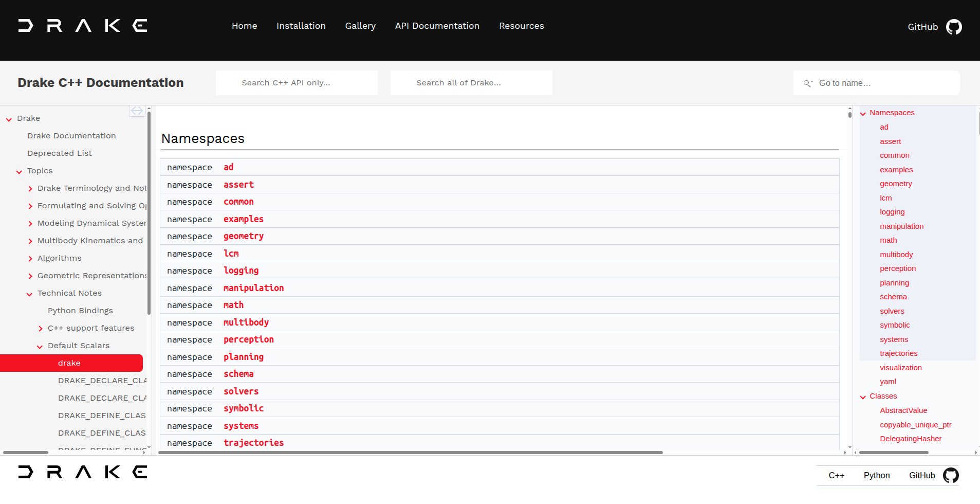980x504 pixels.
Task: Switch to Python docs in footer
Action: point(877,475)
